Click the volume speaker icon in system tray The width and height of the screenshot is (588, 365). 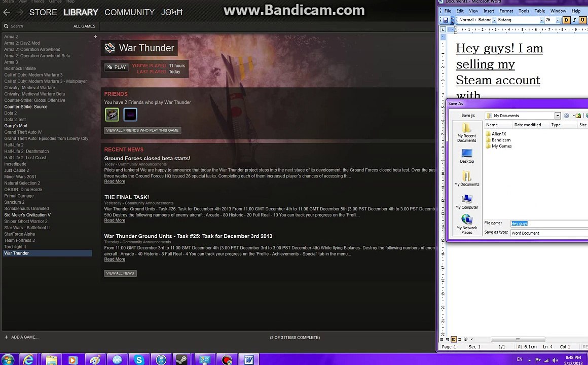pyautogui.click(x=555, y=360)
